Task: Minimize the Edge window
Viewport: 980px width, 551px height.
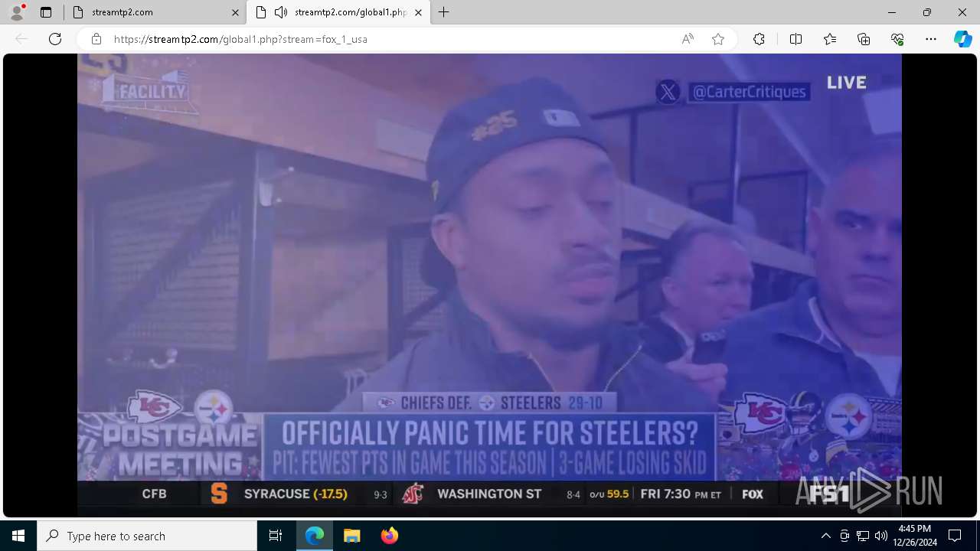Action: click(892, 12)
